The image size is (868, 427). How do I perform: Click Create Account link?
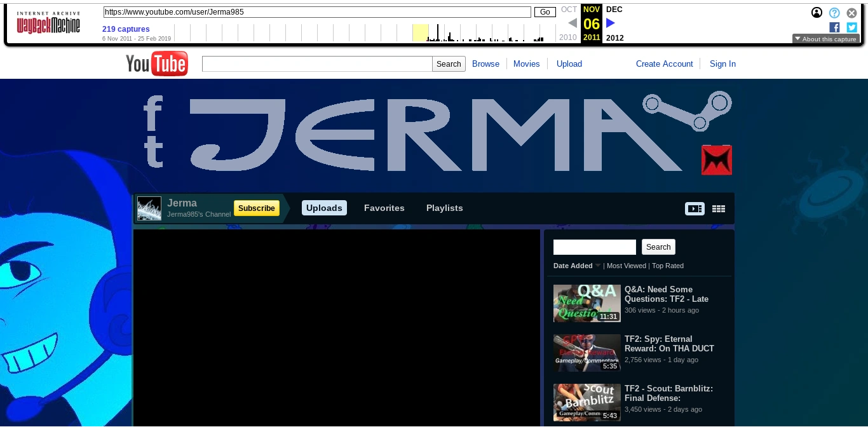click(x=665, y=64)
